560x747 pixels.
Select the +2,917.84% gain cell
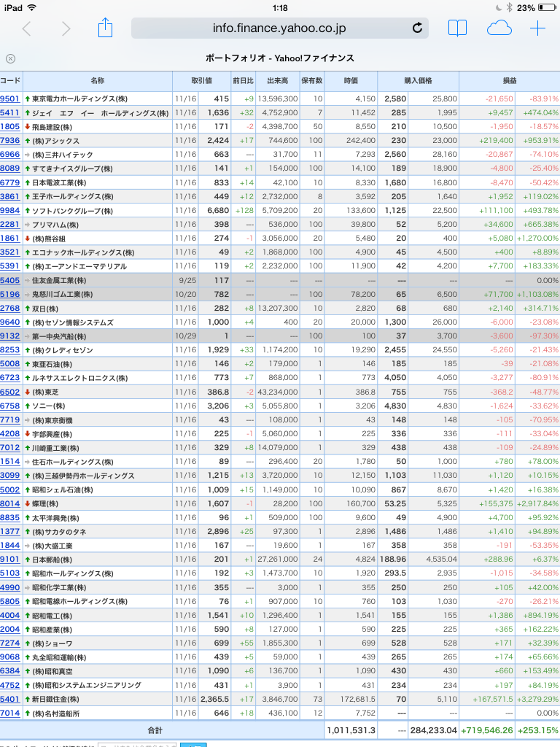pyautogui.click(x=537, y=503)
